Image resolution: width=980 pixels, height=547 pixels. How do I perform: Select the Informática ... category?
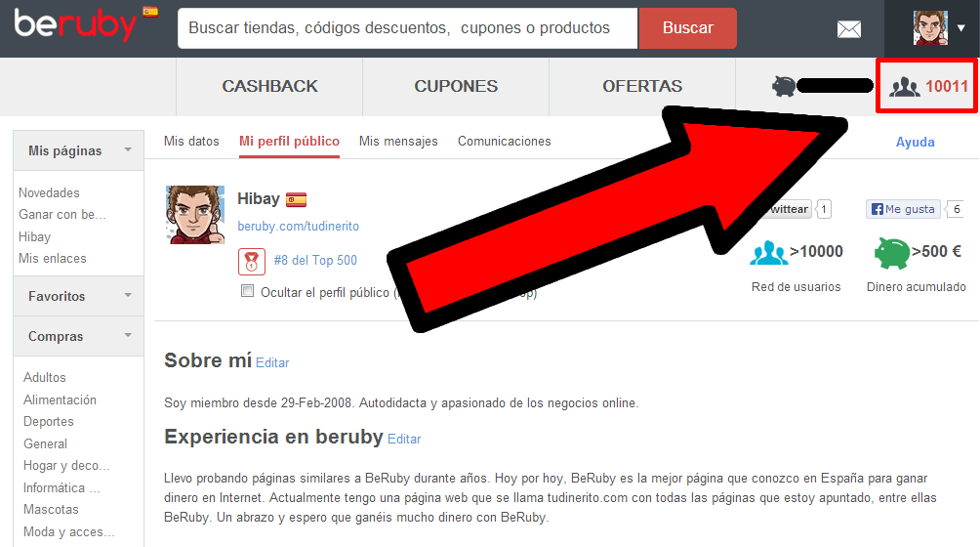61,487
